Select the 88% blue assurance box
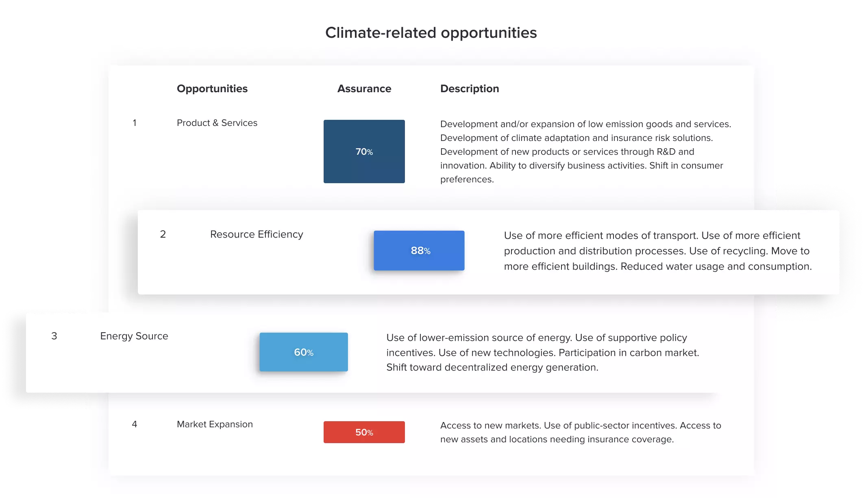Screen dimensions: 868x500 coord(419,251)
